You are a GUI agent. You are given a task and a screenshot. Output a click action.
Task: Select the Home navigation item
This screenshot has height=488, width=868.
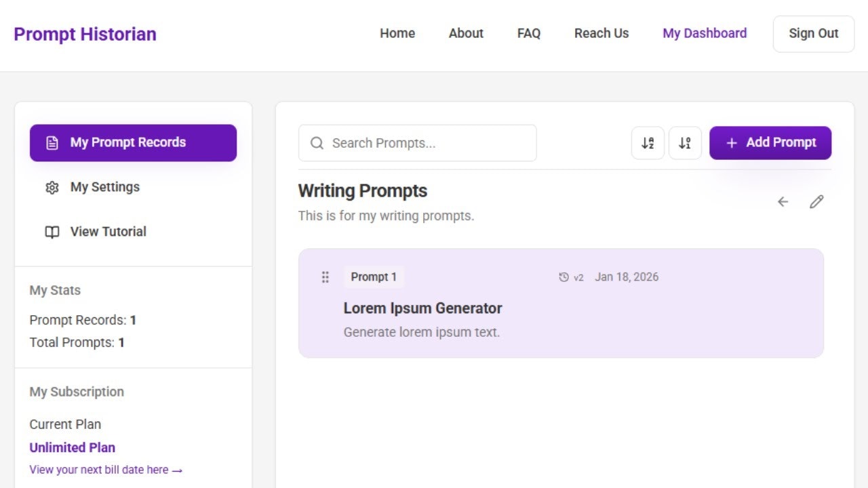[x=397, y=33]
